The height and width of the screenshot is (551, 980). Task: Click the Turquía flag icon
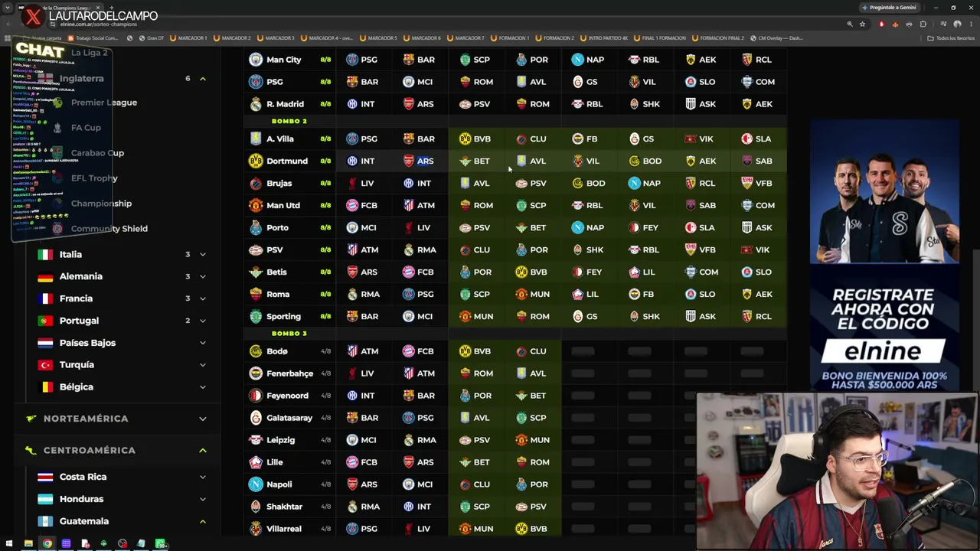(45, 365)
